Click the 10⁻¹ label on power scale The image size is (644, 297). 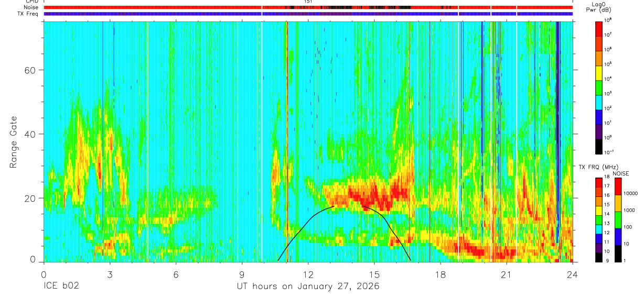click(609, 152)
